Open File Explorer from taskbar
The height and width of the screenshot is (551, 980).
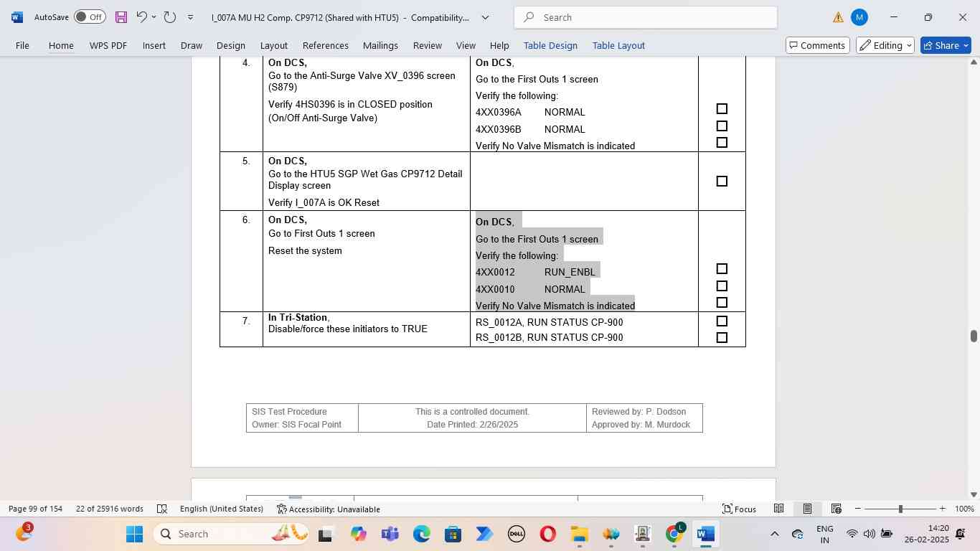pyautogui.click(x=579, y=534)
